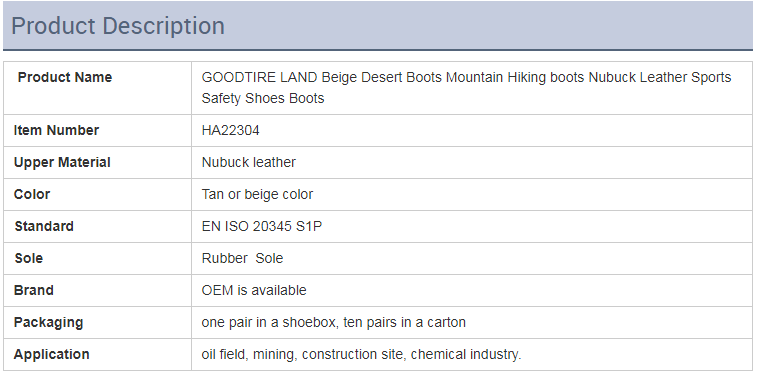Click the Safety Shoes Boots second line
The width and height of the screenshot is (757, 376).
coord(263,98)
